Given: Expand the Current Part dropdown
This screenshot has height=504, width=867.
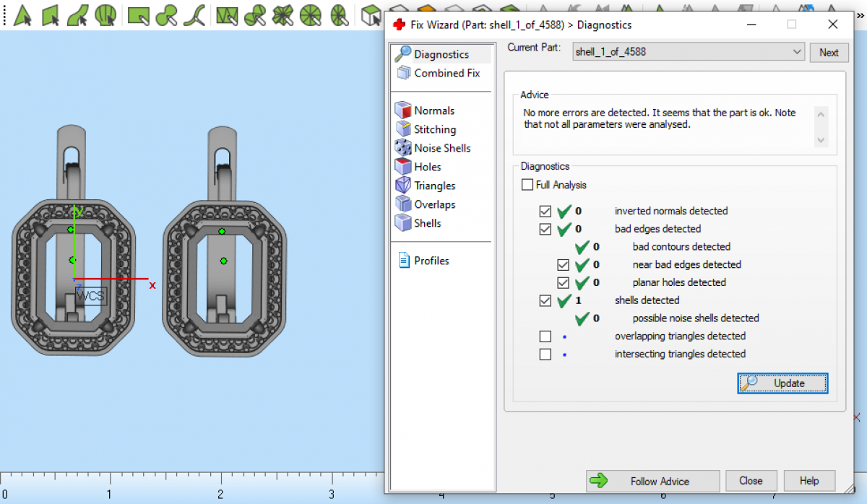Looking at the screenshot, I should (x=796, y=52).
